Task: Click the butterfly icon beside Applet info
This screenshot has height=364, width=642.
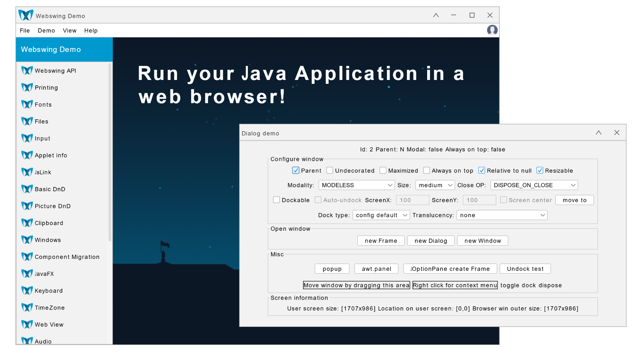Action: pyautogui.click(x=27, y=155)
